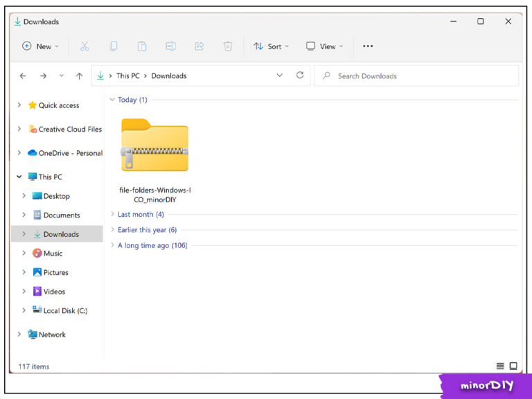Screen dimensions: 532x399
Task: Click the file-folders-Windows-ICO_minorDIY file name
Action: click(x=155, y=195)
